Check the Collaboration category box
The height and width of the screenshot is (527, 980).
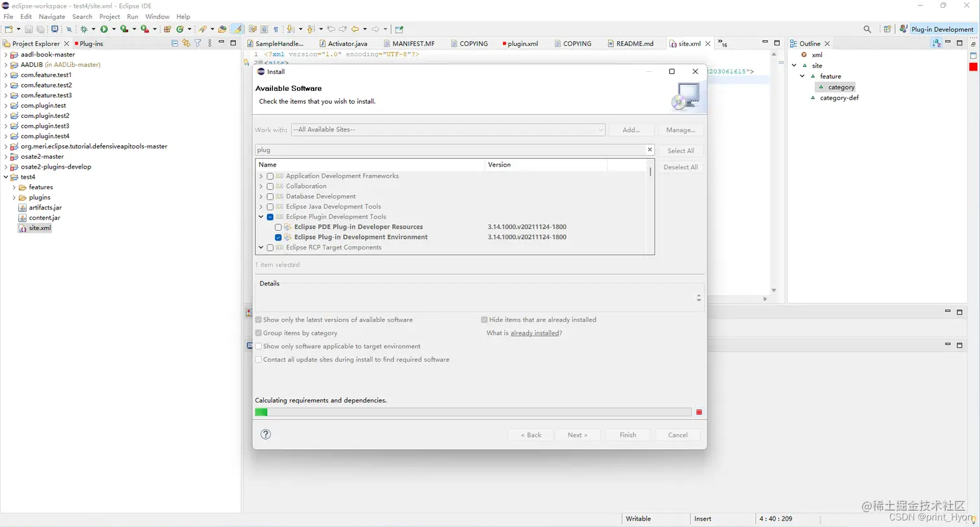tap(270, 186)
